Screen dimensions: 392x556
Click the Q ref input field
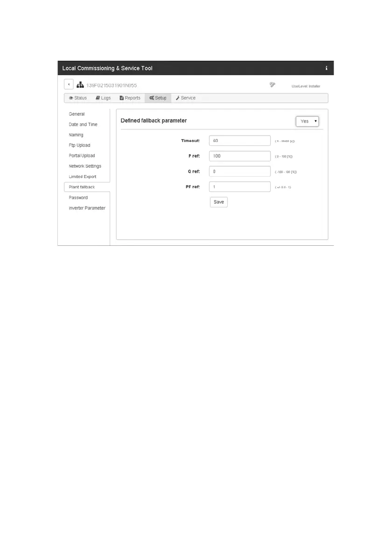240,171
